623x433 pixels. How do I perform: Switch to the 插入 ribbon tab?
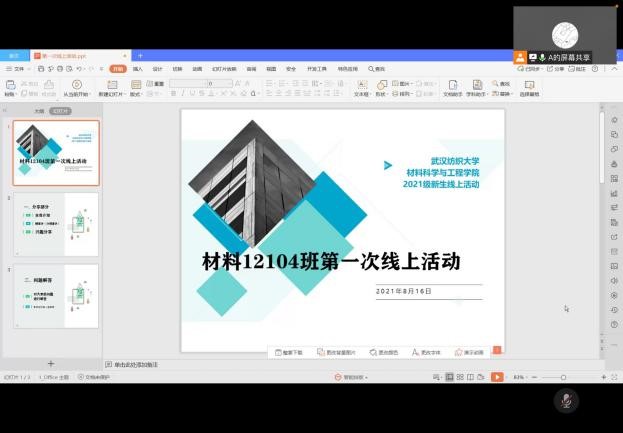137,69
